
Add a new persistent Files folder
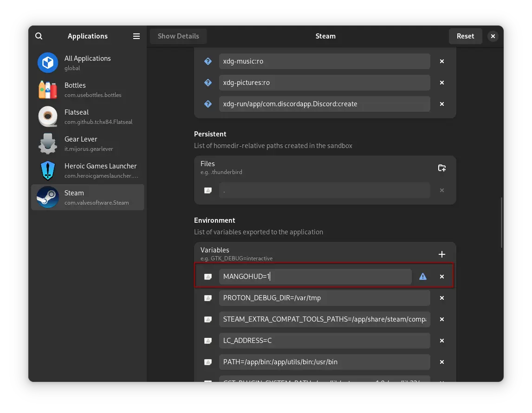coord(442,168)
